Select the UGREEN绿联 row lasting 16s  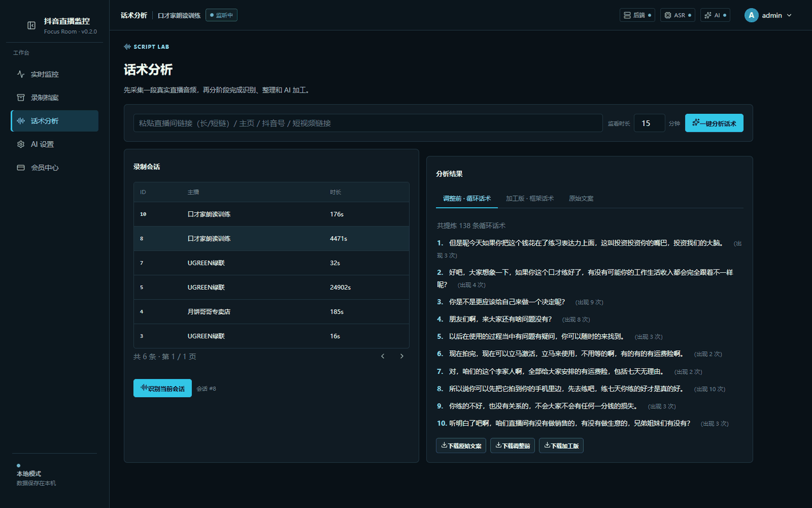[271, 336]
